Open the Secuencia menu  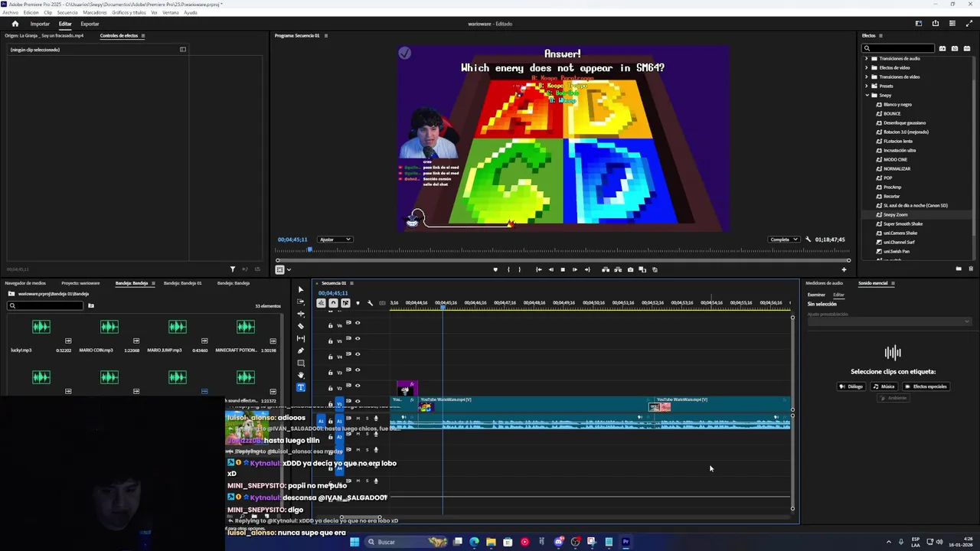click(67, 12)
